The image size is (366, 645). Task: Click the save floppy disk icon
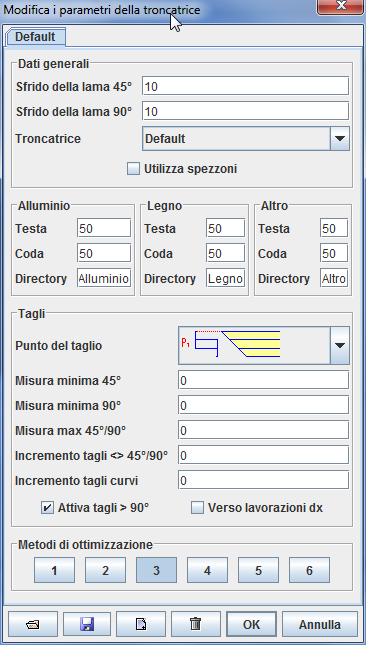87,624
